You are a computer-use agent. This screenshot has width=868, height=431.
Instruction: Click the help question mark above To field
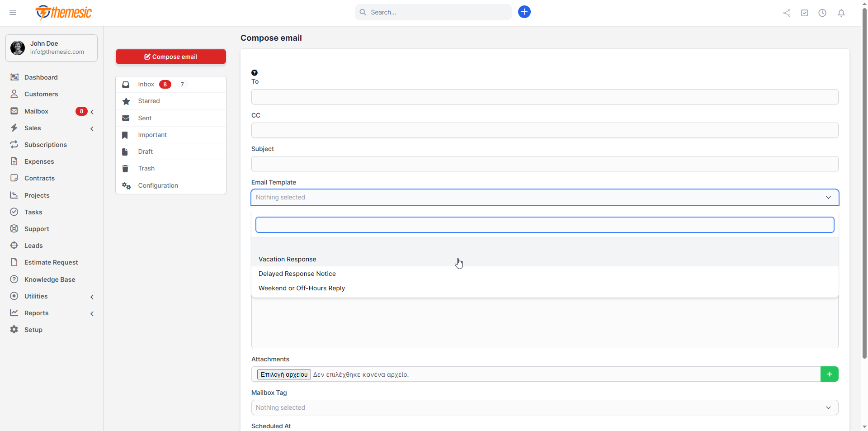255,72
